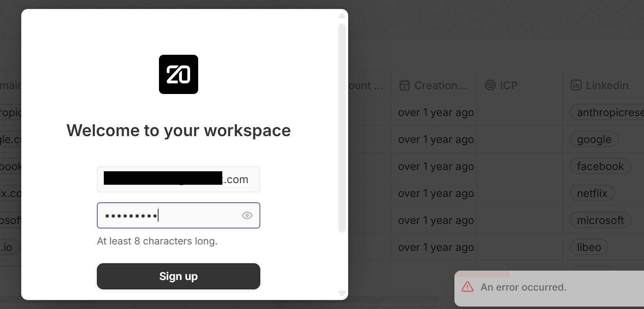The image size is (644, 309).
Task: Click the LinkedIn icon in column header
Action: tap(576, 85)
